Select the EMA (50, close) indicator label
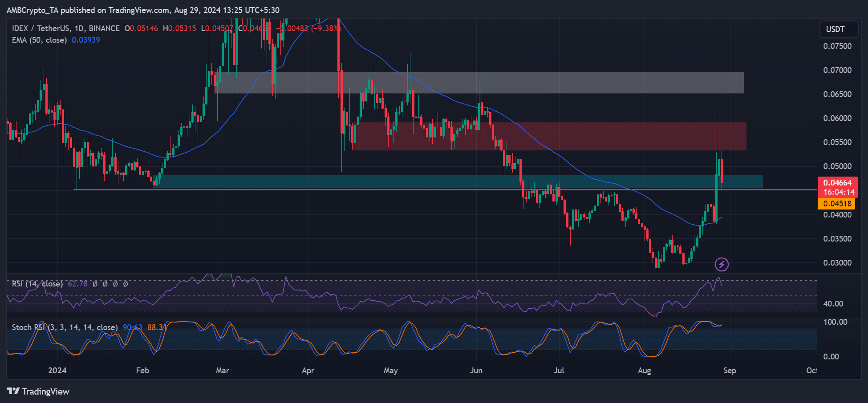The height and width of the screenshot is (403, 868). pyautogui.click(x=39, y=40)
